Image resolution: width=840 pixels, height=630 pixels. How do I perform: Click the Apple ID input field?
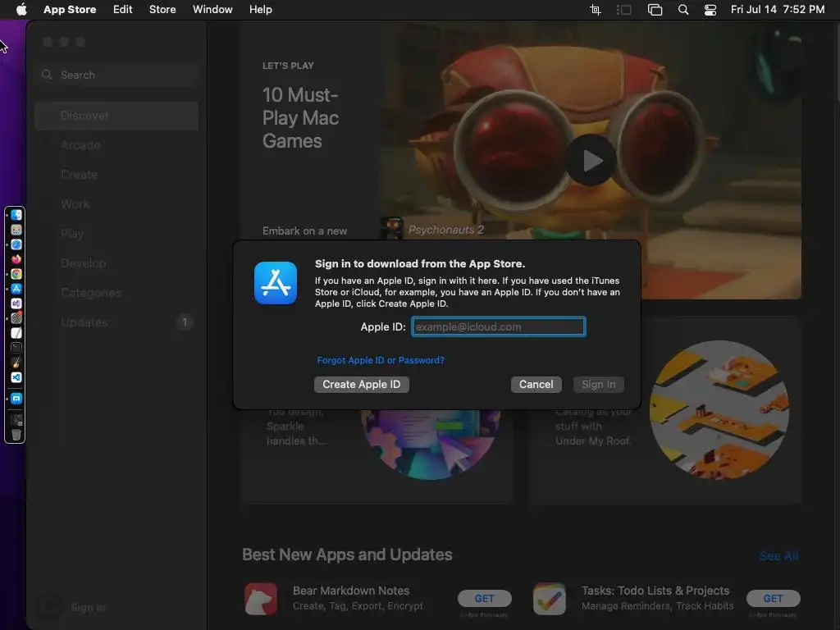click(498, 326)
